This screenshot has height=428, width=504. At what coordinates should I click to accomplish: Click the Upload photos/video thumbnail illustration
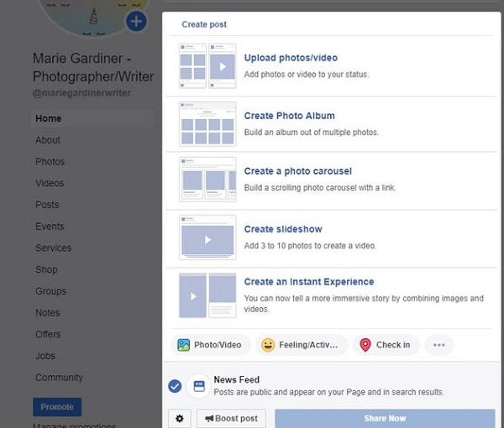[207, 66]
